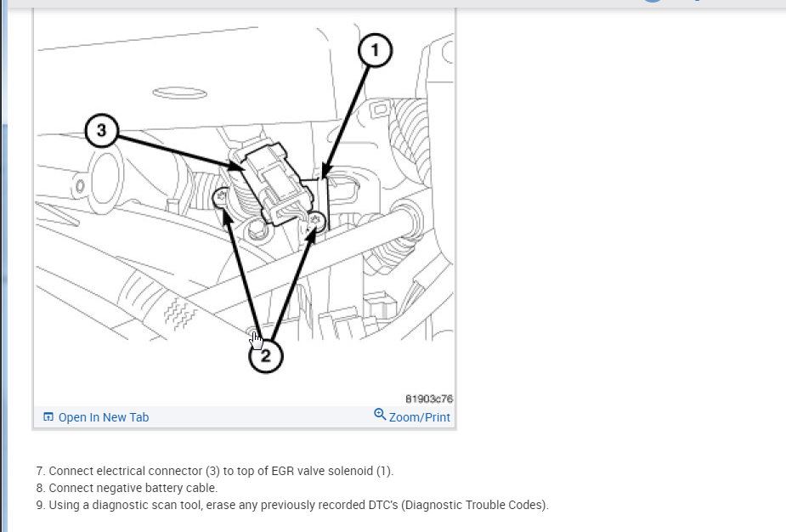This screenshot has width=786, height=532.
Task: Select the image ID 81903c76 label
Action: click(x=429, y=399)
